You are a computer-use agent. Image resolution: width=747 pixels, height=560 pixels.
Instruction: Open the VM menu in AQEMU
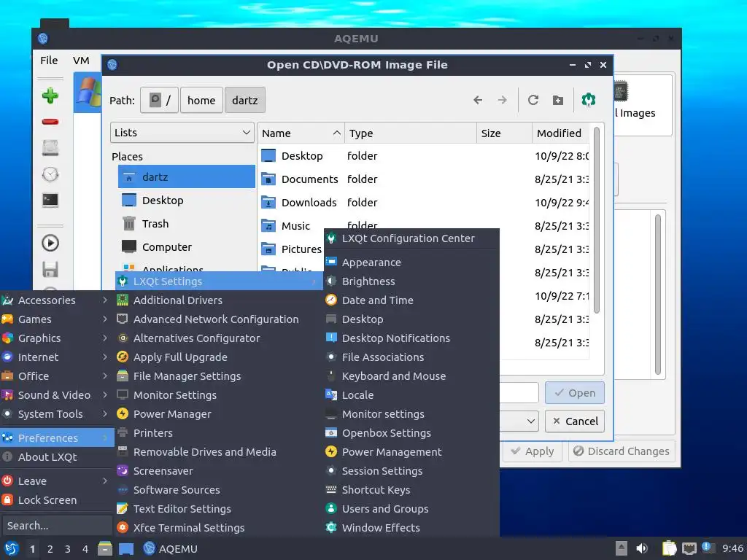(81, 61)
